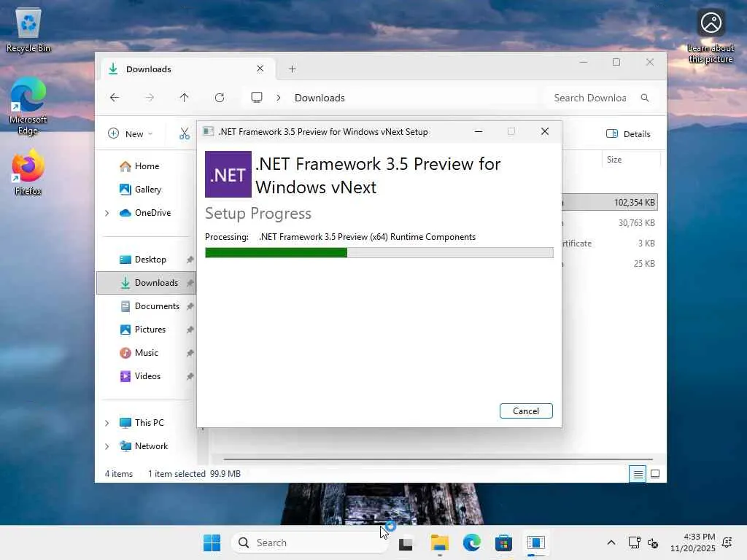Switch to details list view
The width and height of the screenshot is (747, 560).
click(638, 474)
